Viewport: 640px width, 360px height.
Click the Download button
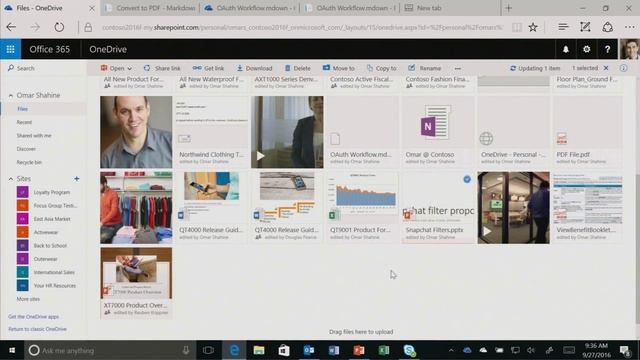pos(254,69)
